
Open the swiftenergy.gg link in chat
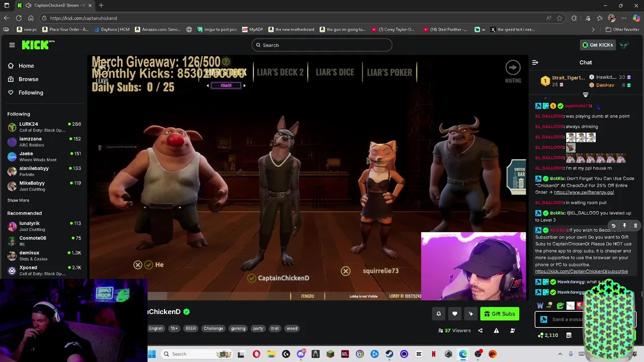click(584, 192)
